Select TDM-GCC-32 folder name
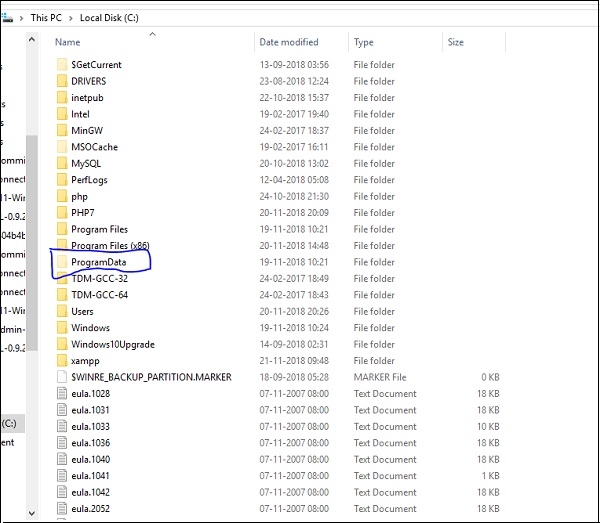The height and width of the screenshot is (523, 600). [x=99, y=278]
